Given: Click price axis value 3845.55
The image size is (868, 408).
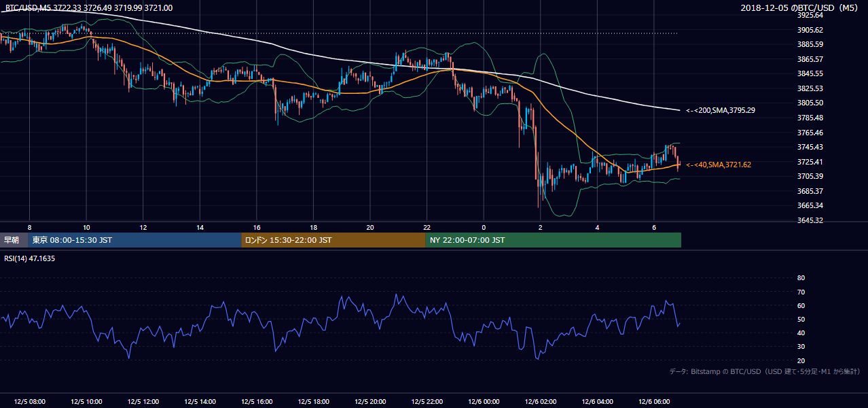Looking at the screenshot, I should (x=809, y=73).
